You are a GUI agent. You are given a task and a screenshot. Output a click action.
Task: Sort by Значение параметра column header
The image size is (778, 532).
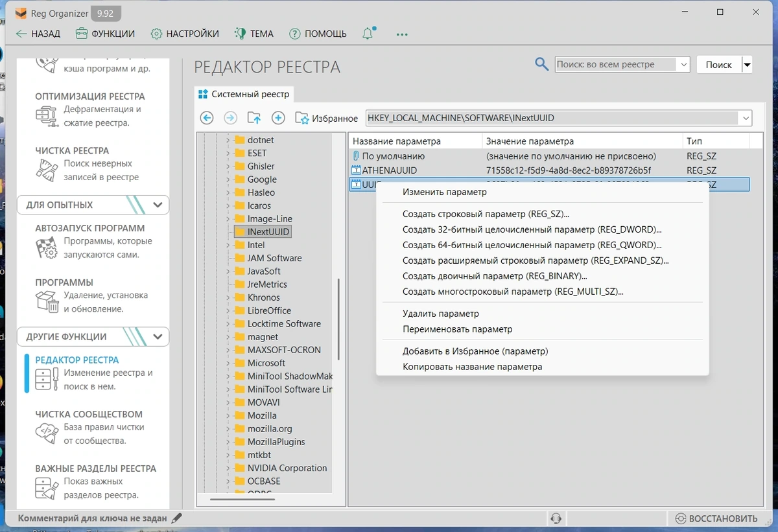pos(583,141)
